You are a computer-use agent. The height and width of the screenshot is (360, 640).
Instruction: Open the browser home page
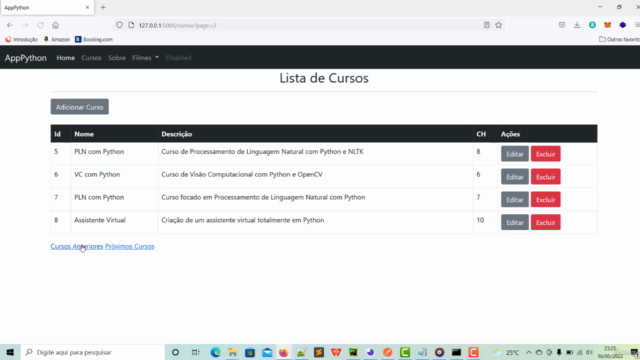coord(56,25)
